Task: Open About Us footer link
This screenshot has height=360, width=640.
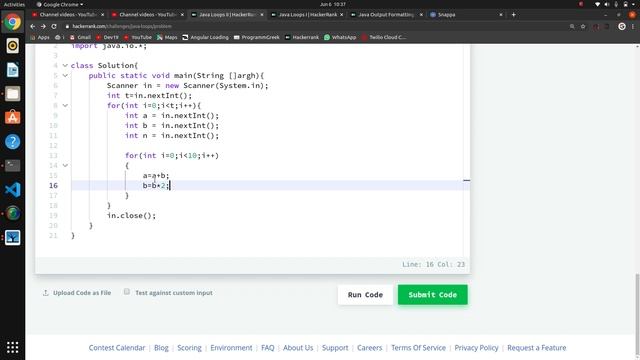Action: click(x=298, y=348)
